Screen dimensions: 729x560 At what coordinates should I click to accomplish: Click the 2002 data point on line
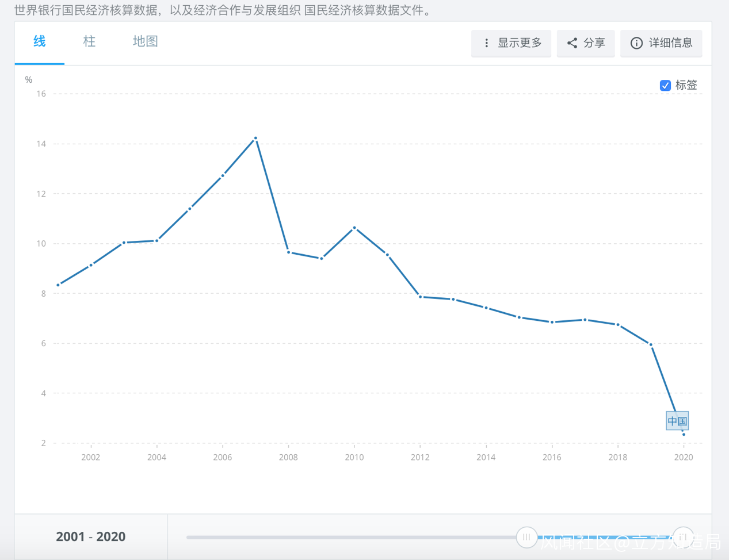click(91, 265)
